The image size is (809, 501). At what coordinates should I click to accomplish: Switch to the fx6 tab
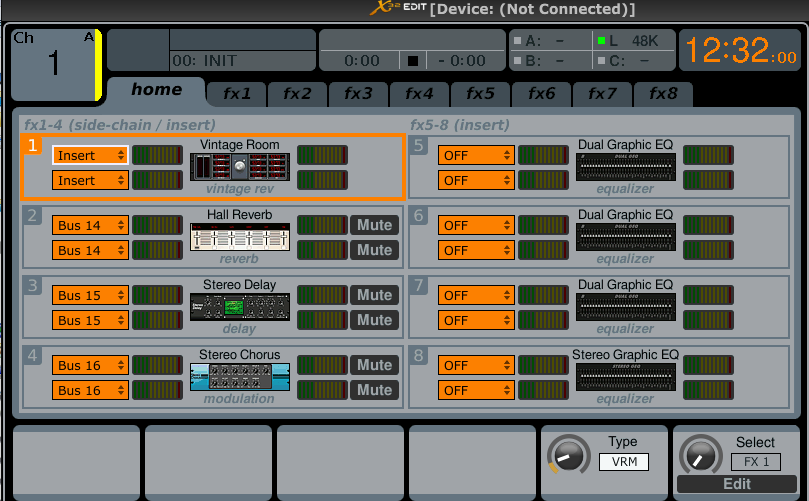pos(541,94)
